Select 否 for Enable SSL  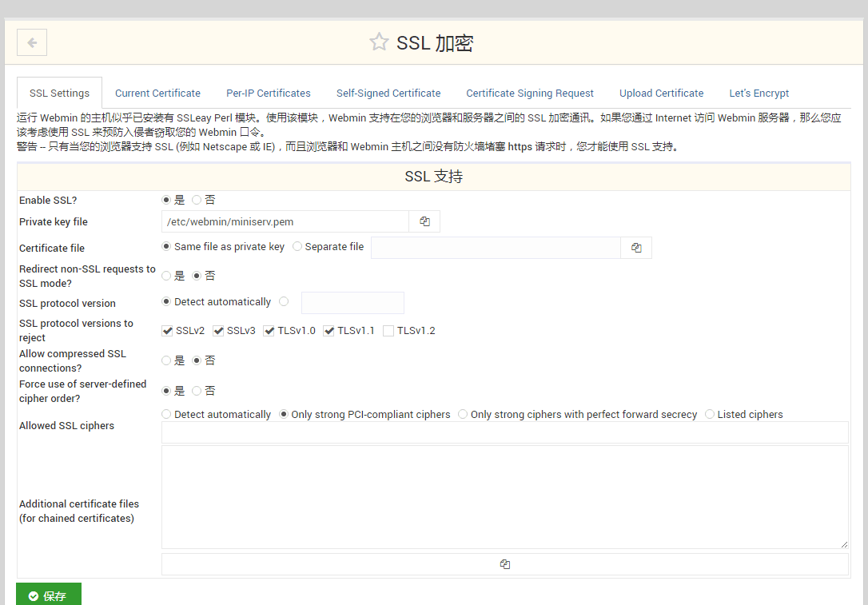(x=197, y=200)
